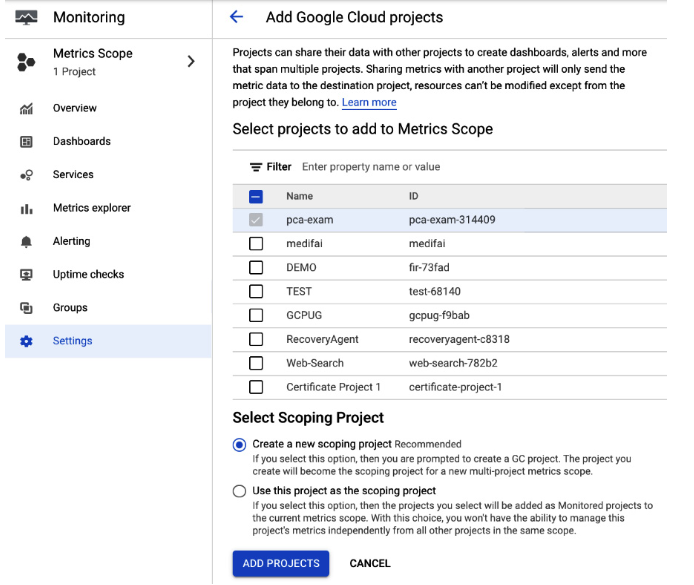The width and height of the screenshot is (694, 585).
Task: Select Use this project as scoping radio
Action: point(239,491)
